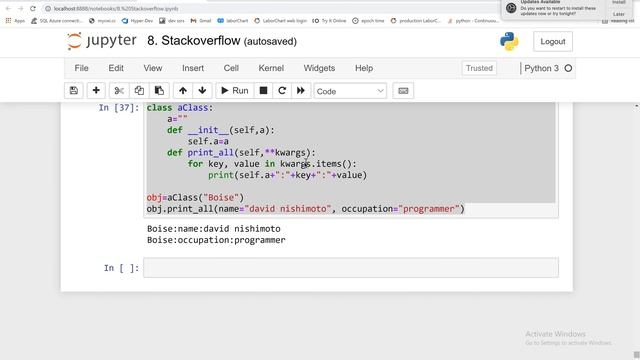The height and width of the screenshot is (360, 640).
Task: Copy selected cells icon
Action: click(x=139, y=91)
